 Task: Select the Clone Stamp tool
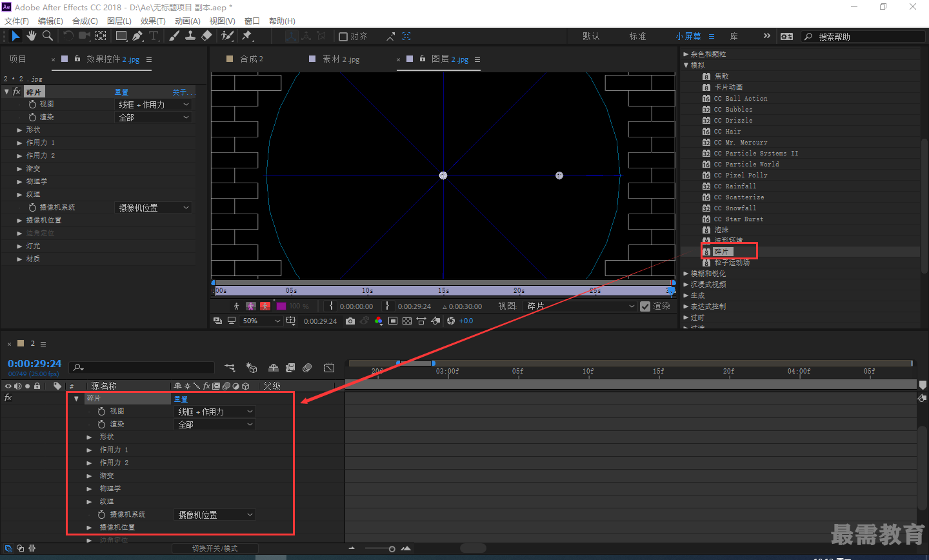pyautogui.click(x=190, y=36)
